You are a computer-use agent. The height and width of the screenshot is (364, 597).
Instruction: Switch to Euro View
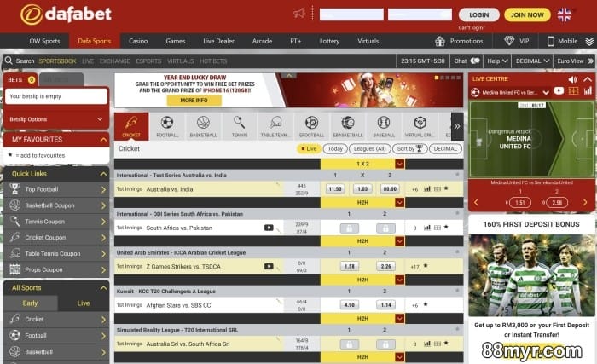pos(575,61)
